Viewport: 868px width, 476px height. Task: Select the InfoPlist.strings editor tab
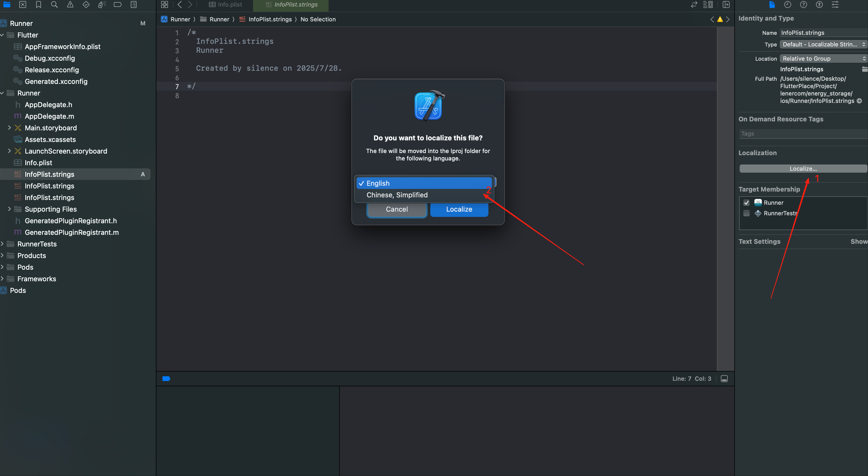(x=291, y=5)
